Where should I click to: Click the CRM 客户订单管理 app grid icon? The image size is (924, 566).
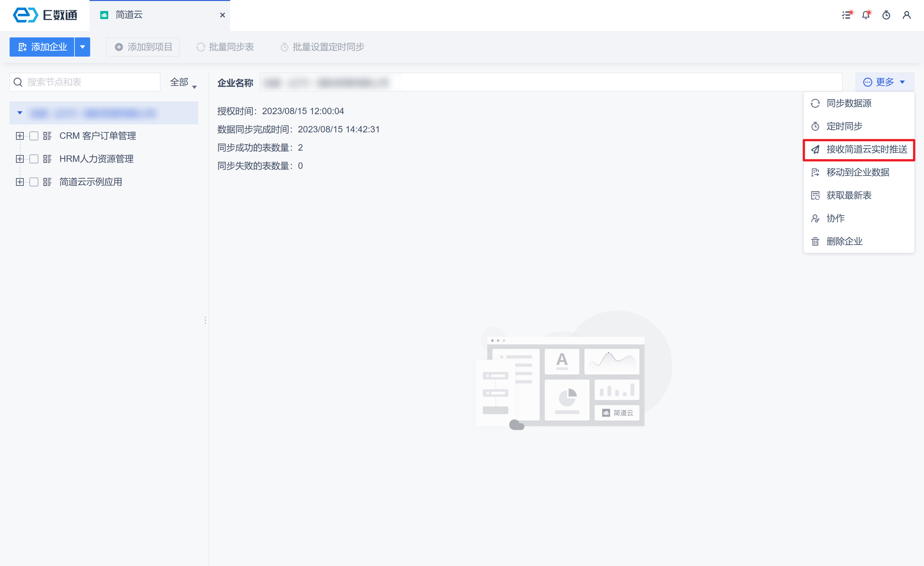pos(47,136)
